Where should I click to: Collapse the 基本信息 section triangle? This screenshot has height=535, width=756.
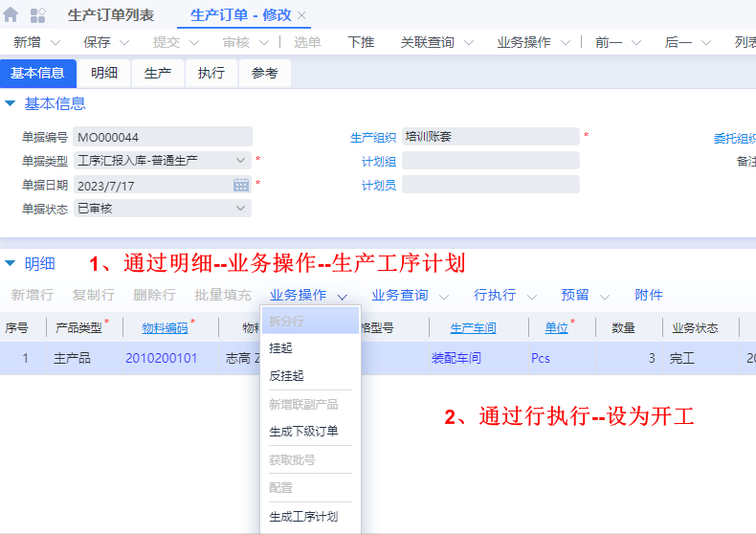[11, 103]
